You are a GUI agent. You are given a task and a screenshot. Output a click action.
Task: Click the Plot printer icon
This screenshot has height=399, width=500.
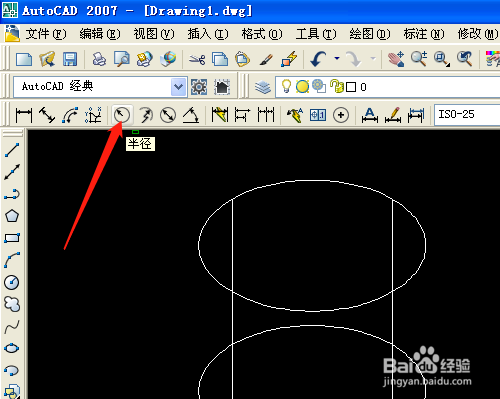(x=99, y=59)
